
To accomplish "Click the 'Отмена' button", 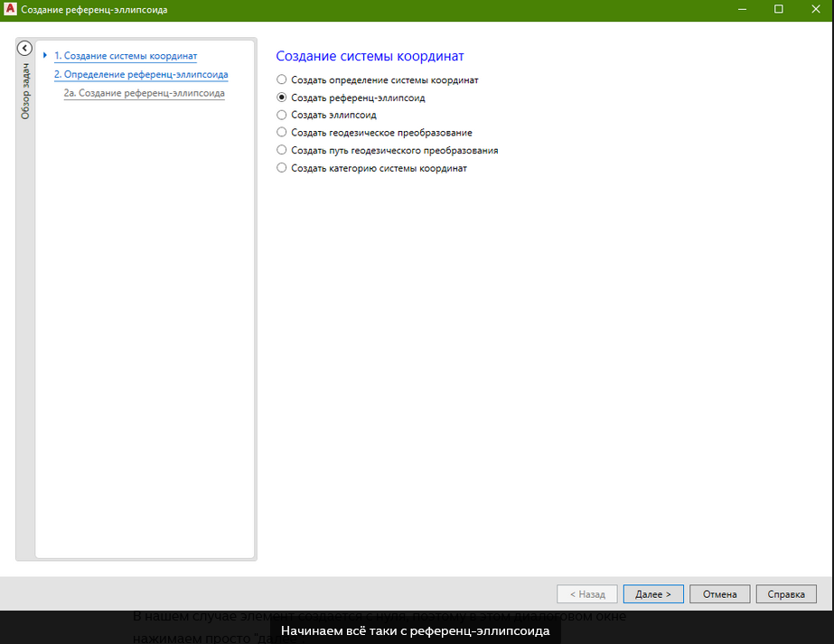I will pyautogui.click(x=720, y=594).
